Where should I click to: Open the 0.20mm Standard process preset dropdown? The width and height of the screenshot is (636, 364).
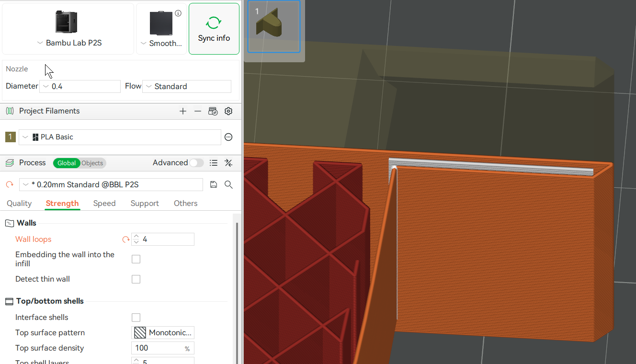point(111,185)
